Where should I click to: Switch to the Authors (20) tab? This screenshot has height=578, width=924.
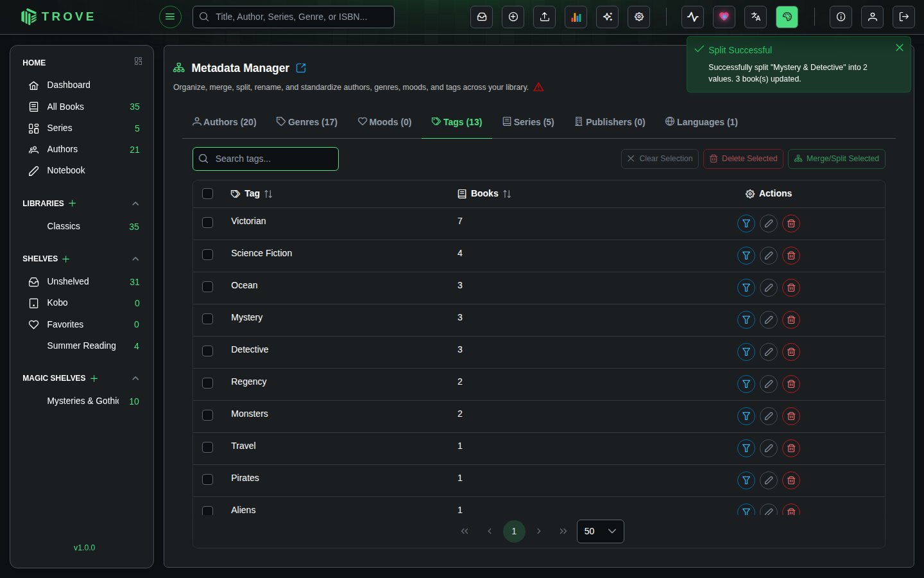[x=225, y=122]
